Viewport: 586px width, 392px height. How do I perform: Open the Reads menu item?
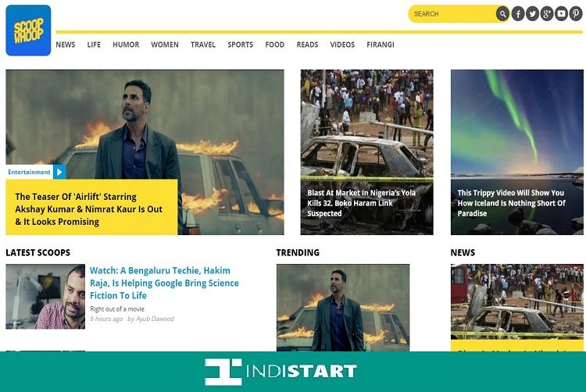coord(307,45)
